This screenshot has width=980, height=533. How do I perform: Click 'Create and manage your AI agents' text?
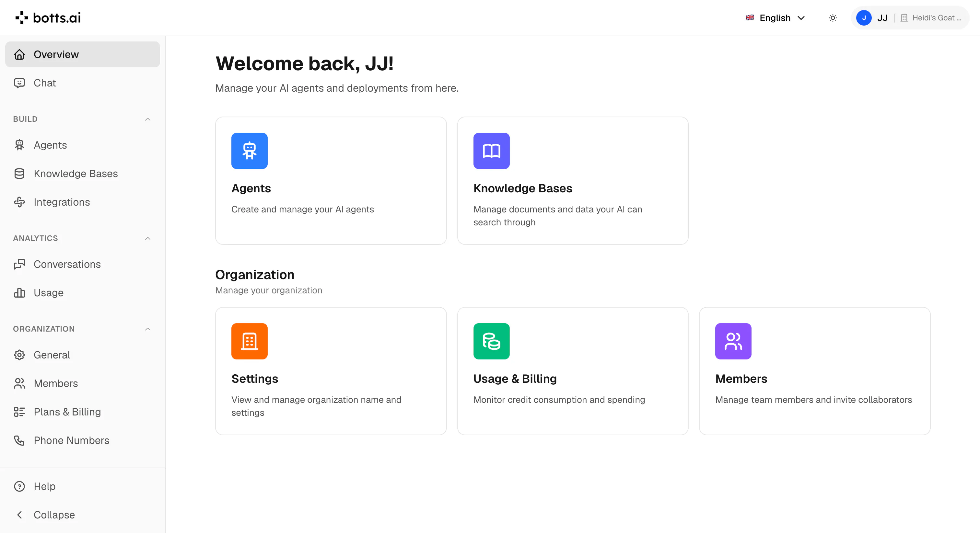coord(302,210)
